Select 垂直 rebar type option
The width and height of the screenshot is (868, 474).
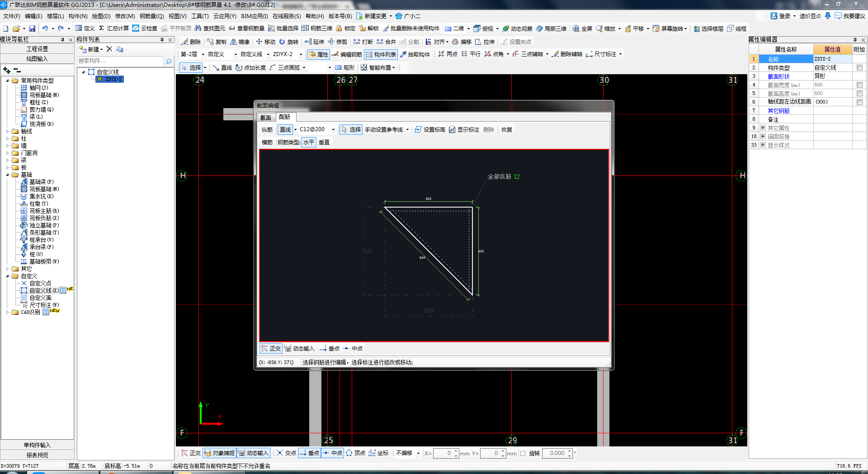coord(324,142)
